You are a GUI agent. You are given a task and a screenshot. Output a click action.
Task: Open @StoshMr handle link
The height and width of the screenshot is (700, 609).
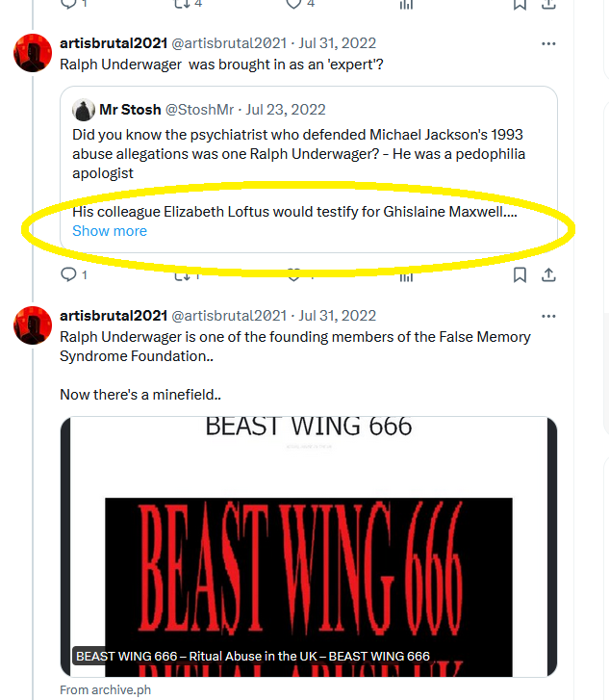[199, 110]
